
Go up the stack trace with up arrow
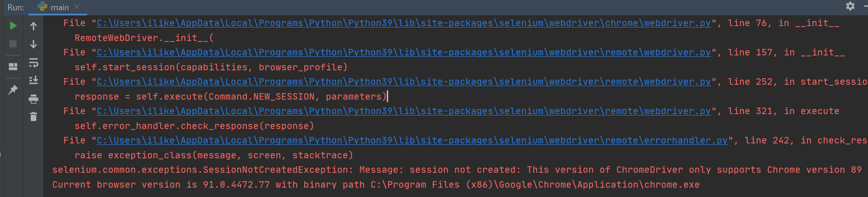34,26
